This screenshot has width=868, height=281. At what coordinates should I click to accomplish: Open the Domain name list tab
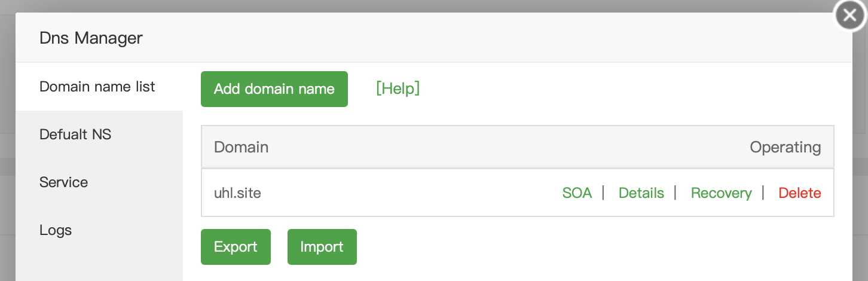[97, 87]
